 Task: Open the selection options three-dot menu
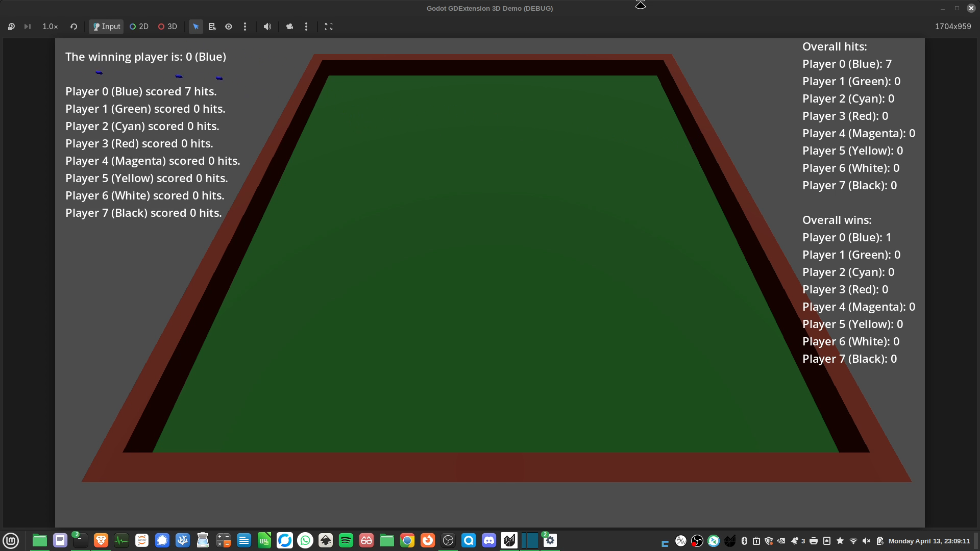[245, 27]
